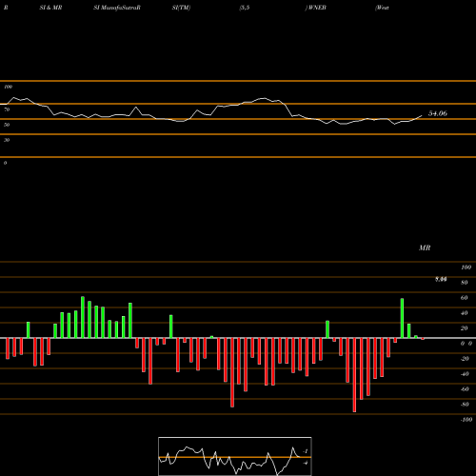The height and width of the screenshot is (476, 476).
Task: Click the -60 label on MR axis
Action: [x=465, y=389]
